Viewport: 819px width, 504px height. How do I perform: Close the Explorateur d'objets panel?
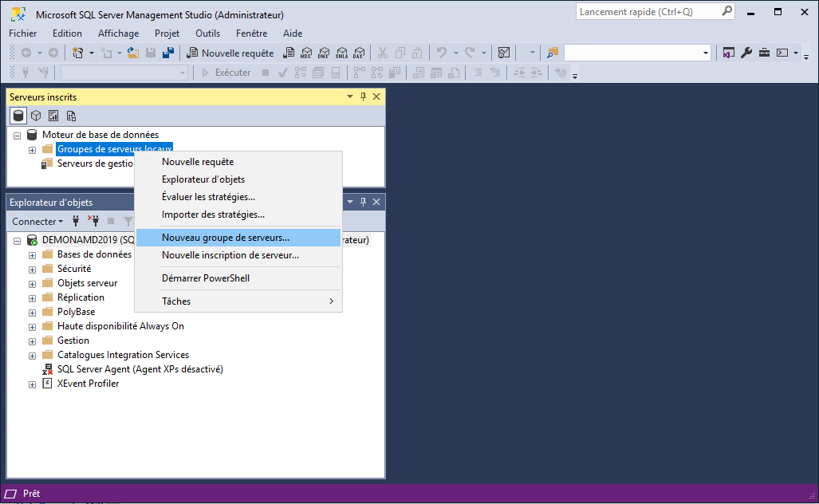point(376,202)
